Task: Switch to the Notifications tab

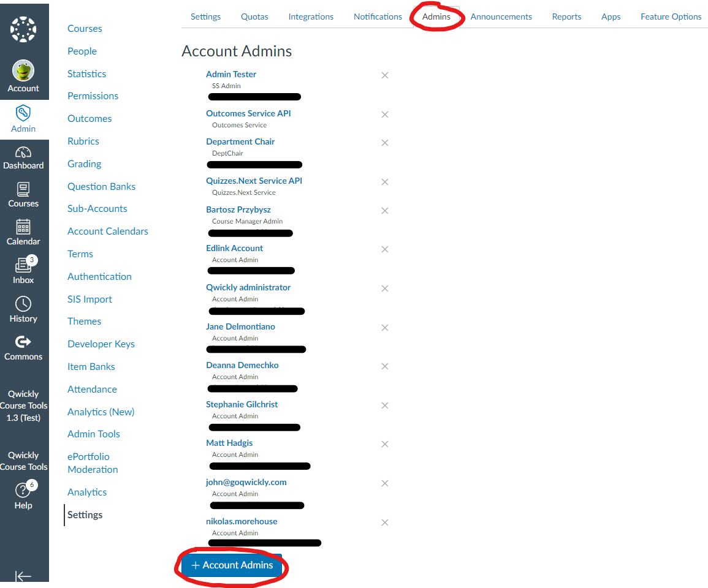Action: click(x=378, y=17)
